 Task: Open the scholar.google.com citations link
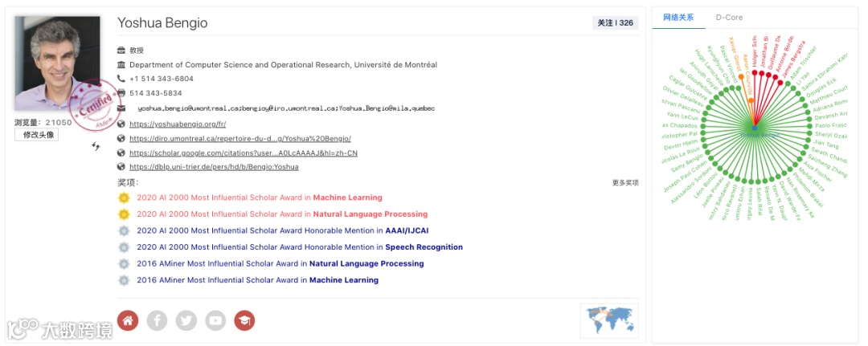244,153
